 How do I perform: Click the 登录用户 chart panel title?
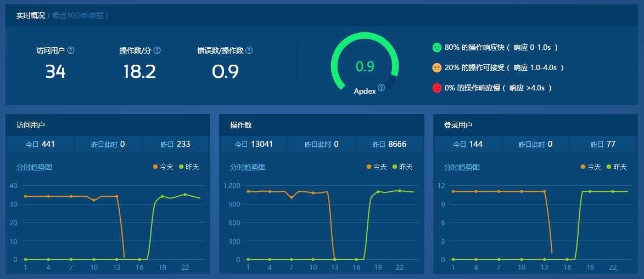point(458,125)
